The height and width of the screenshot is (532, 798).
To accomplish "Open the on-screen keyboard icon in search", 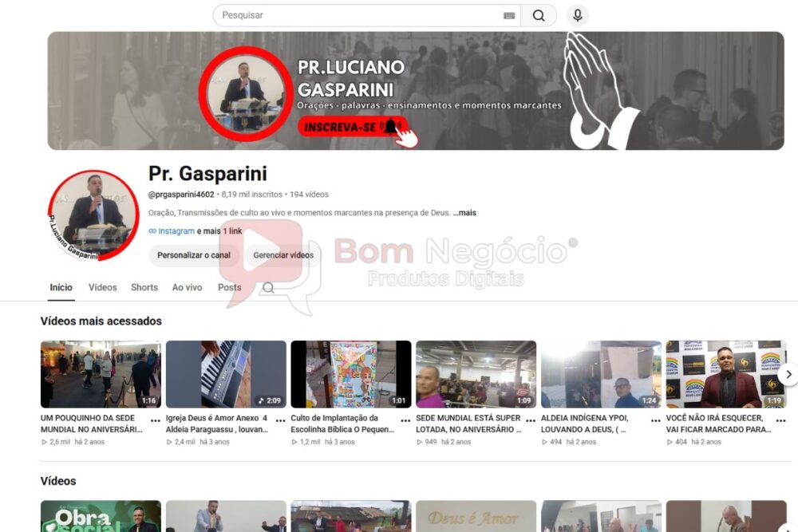I will [509, 16].
